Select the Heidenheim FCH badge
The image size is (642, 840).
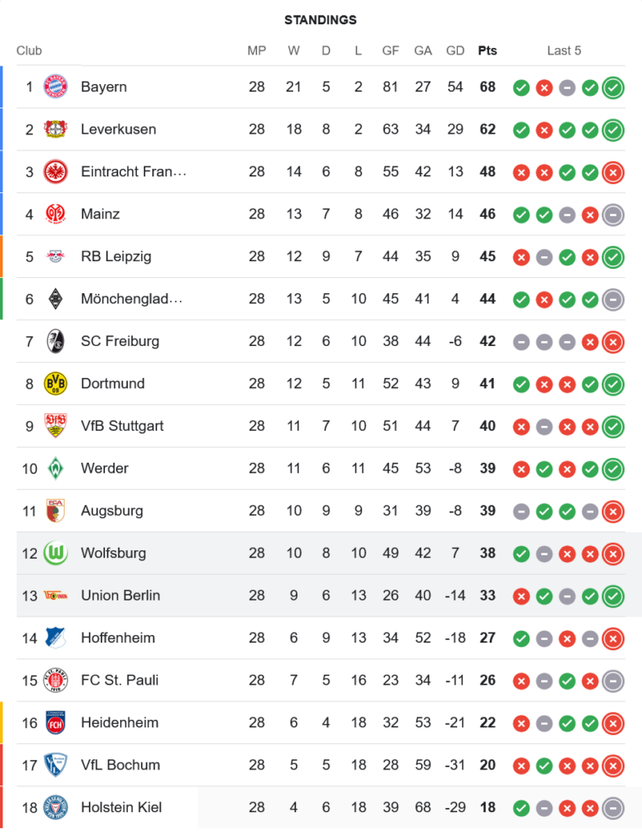[x=55, y=722]
